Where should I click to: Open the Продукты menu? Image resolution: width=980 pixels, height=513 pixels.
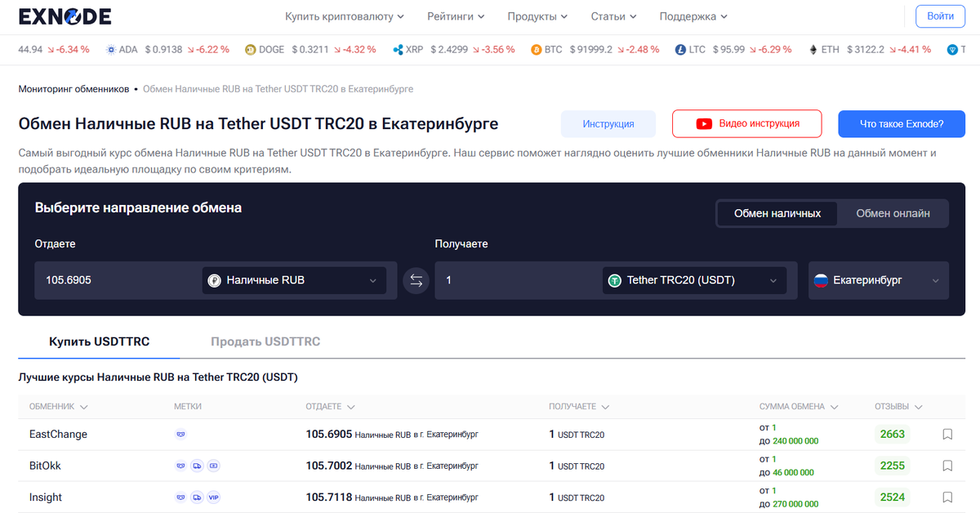[x=537, y=16]
